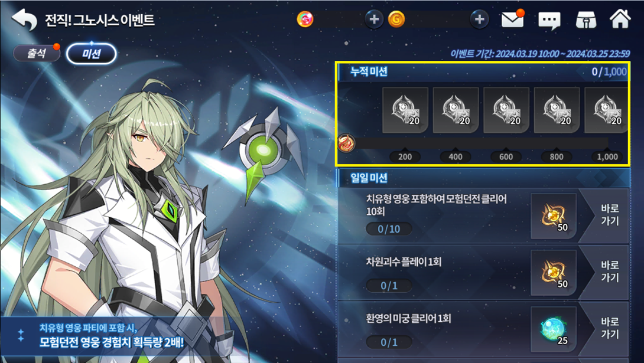This screenshot has height=363, width=644.
Task: Tap the 50 token reward for 차원괴수
Action: 554,273
